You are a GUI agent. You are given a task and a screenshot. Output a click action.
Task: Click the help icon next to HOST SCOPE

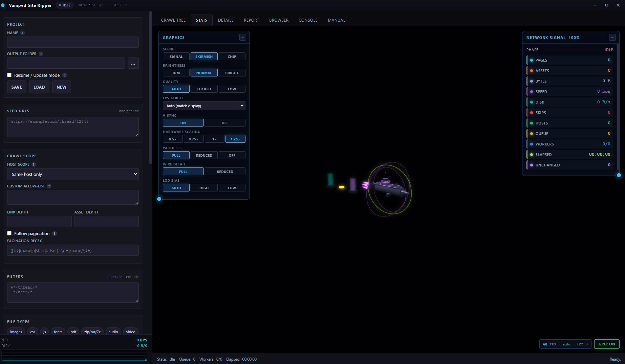pyautogui.click(x=34, y=164)
